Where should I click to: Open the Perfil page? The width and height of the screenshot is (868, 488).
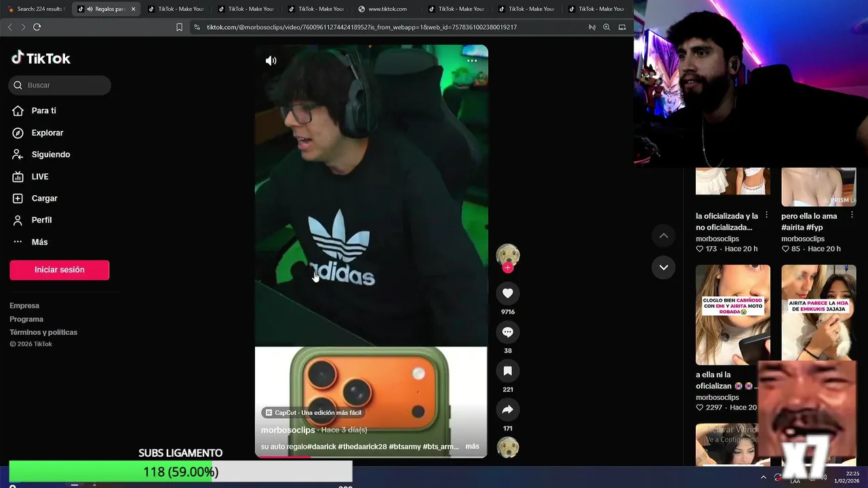41,220
